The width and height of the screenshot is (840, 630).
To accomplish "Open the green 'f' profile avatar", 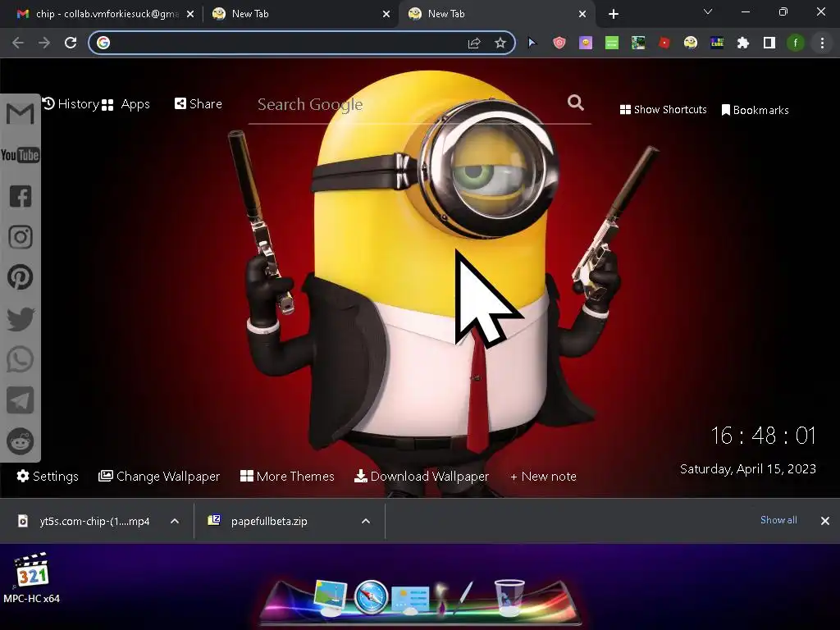I will click(796, 43).
